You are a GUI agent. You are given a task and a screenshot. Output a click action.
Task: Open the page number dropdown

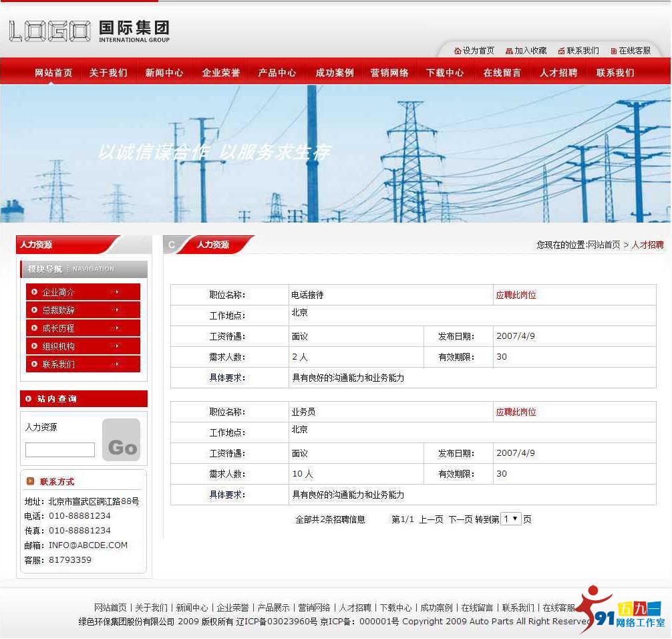coord(511,519)
